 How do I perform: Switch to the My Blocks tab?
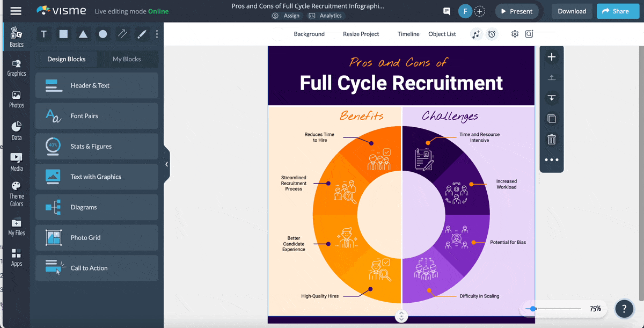[x=127, y=59]
